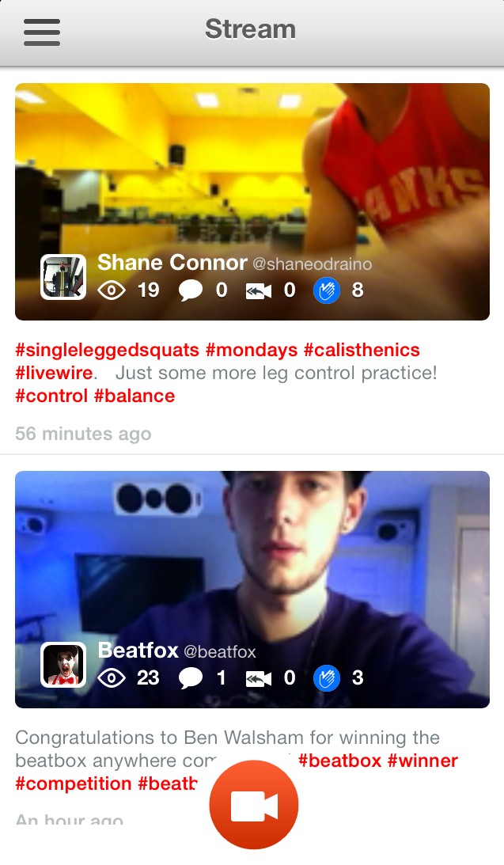Screen dimensions: 504x865
Task: Tap the views eye icon on Shane Connor's video
Action: click(x=112, y=291)
